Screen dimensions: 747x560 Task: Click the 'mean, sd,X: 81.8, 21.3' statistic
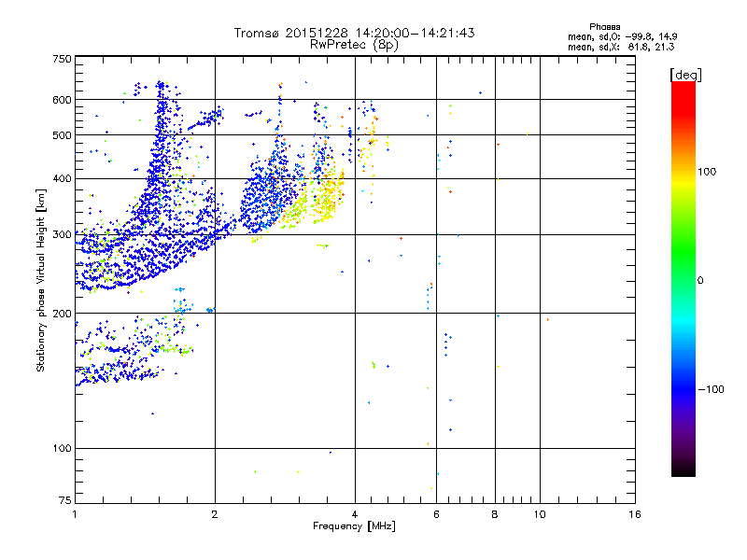(621, 47)
